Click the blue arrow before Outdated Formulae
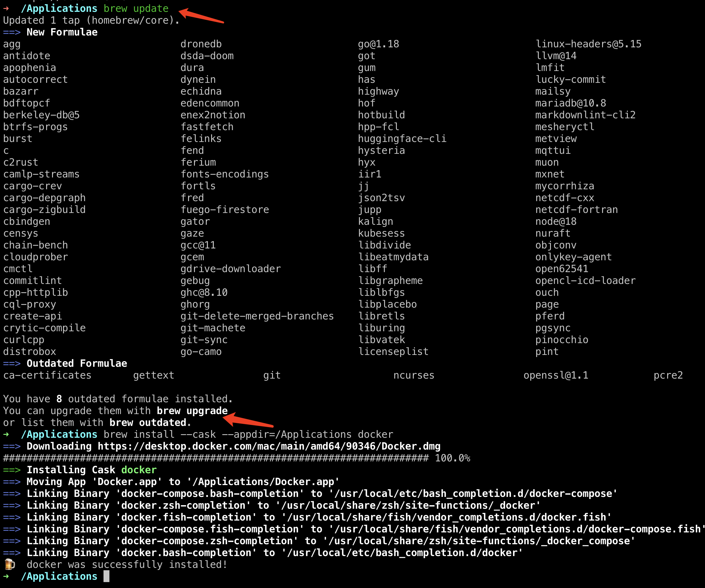This screenshot has width=705, height=588. click(12, 364)
